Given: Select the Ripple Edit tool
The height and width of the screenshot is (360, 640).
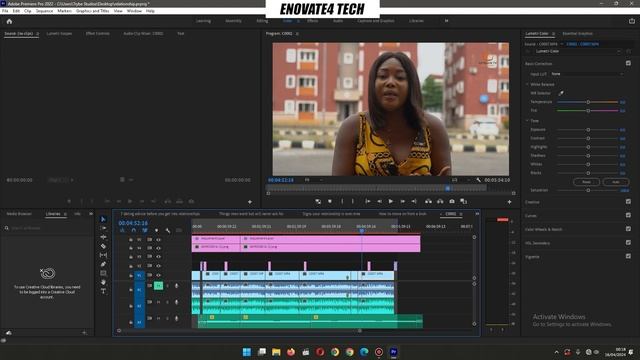Looking at the screenshot, I should (x=103, y=237).
